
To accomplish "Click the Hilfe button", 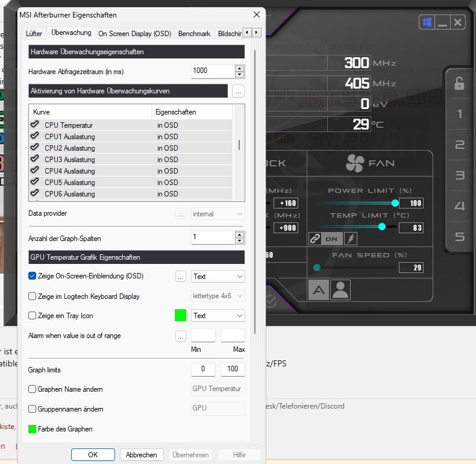I will click(239, 454).
